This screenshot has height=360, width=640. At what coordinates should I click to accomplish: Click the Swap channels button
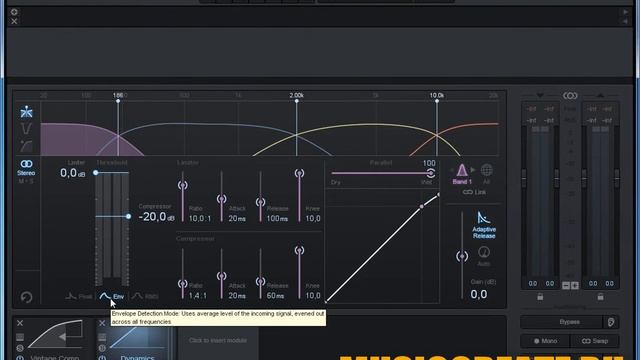click(595, 341)
